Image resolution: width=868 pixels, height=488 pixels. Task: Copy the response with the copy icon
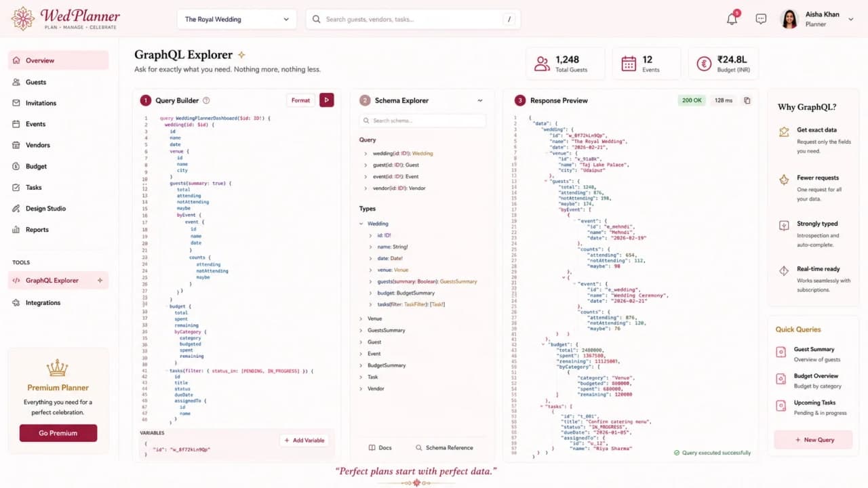coord(747,100)
